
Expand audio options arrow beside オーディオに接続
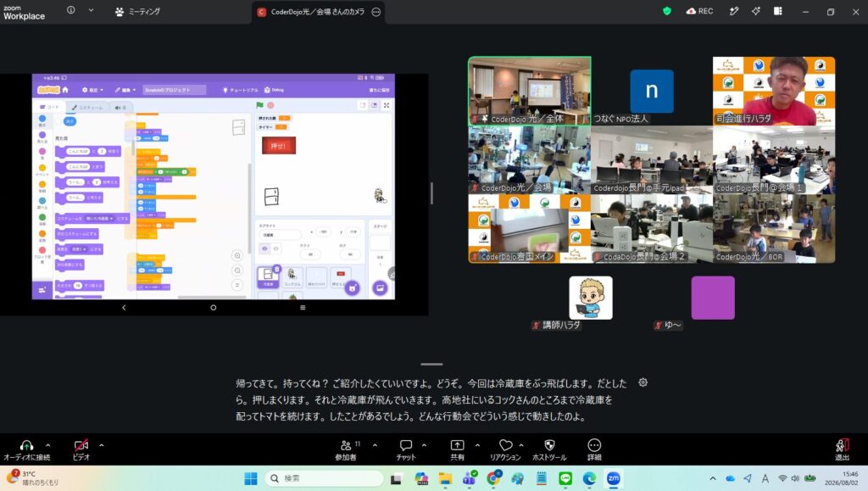(48, 445)
